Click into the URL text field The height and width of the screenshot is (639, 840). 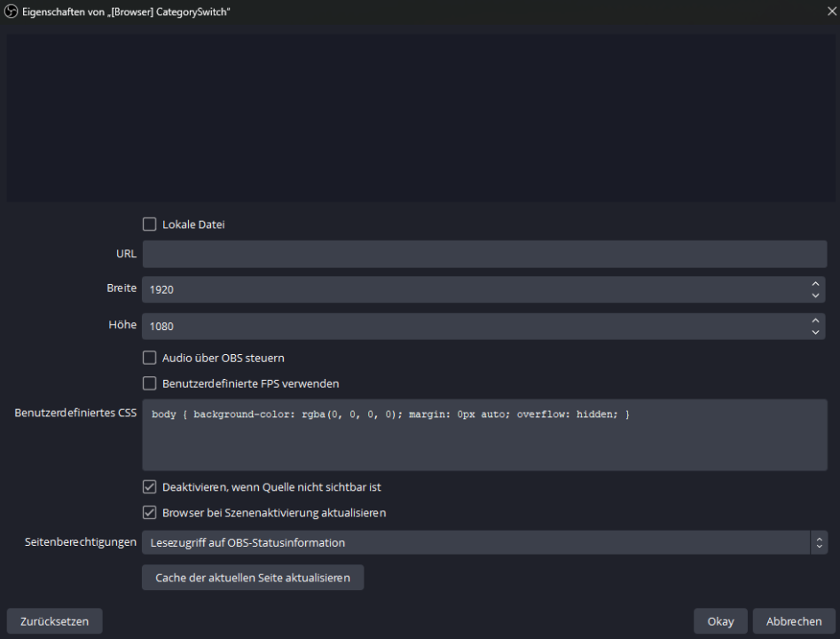(x=483, y=254)
